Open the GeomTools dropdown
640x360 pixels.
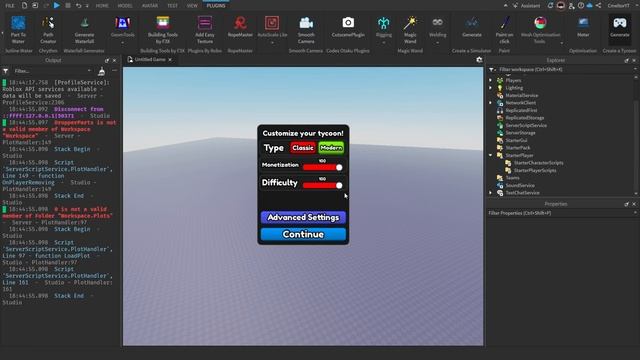coord(122,42)
